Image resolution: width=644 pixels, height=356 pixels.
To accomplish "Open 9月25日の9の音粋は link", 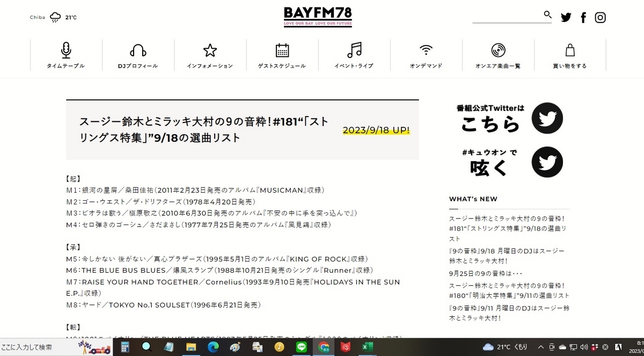I will pos(485,273).
